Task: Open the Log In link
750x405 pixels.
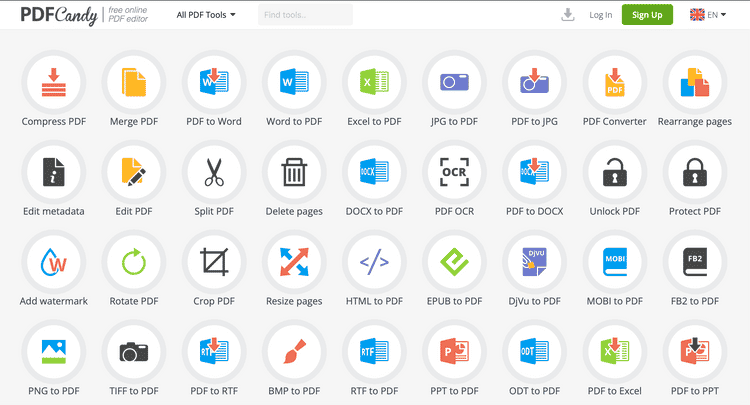Action: point(601,15)
